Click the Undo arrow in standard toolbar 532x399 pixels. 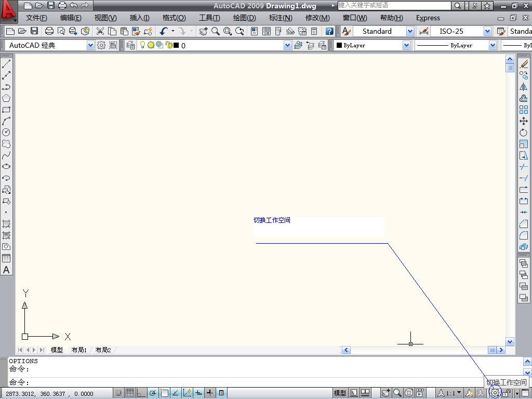[164, 31]
